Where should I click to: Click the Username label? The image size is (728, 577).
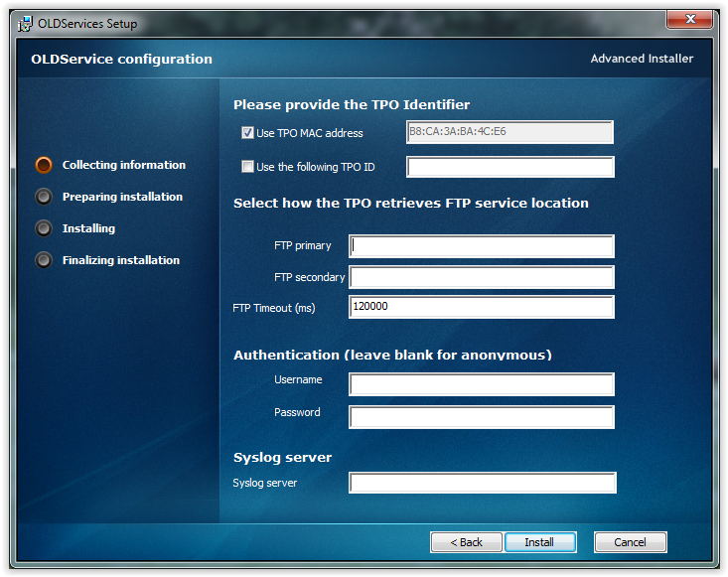point(298,379)
